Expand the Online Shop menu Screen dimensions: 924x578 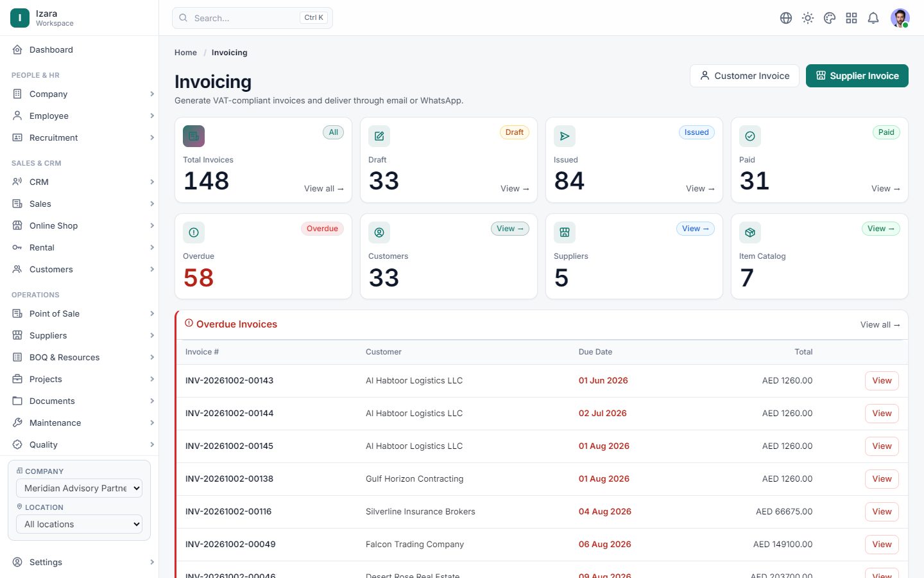point(80,225)
